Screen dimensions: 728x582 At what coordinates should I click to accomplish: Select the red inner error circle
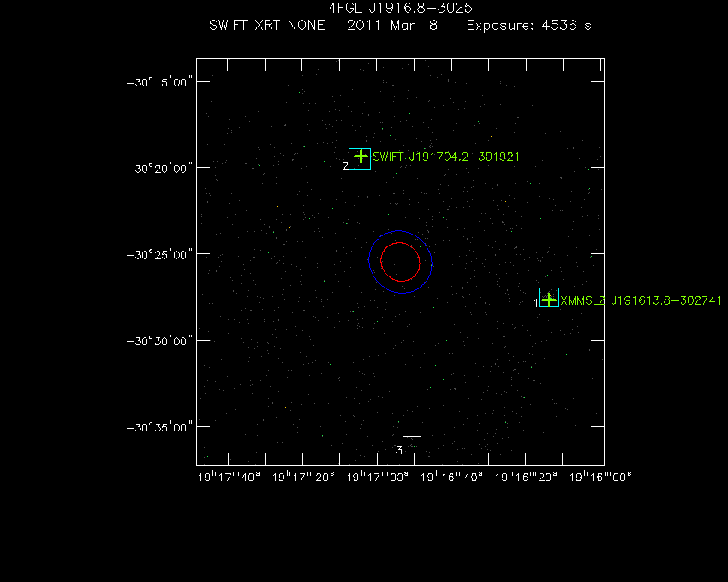tap(400, 262)
